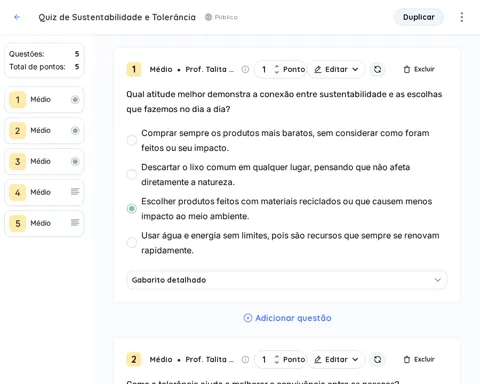The width and height of the screenshot is (480, 384).
Task: Expand the Gabarito detalhado section
Action: click(x=287, y=280)
